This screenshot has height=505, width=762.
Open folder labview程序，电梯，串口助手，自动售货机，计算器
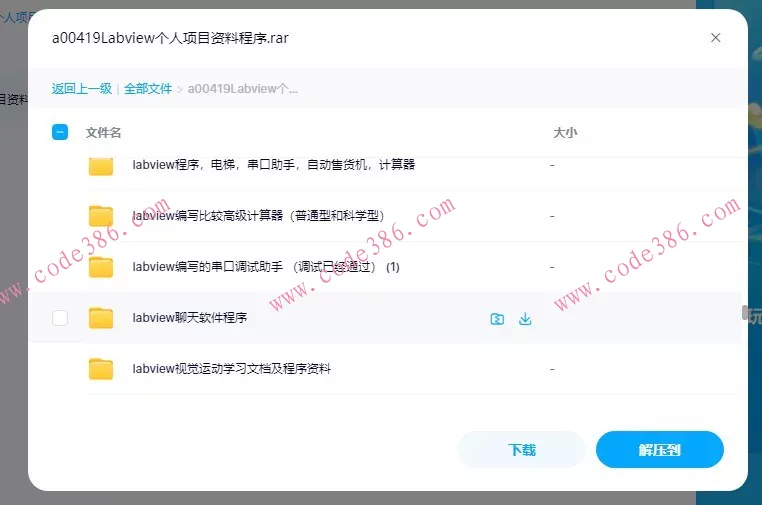pyautogui.click(x=274, y=165)
